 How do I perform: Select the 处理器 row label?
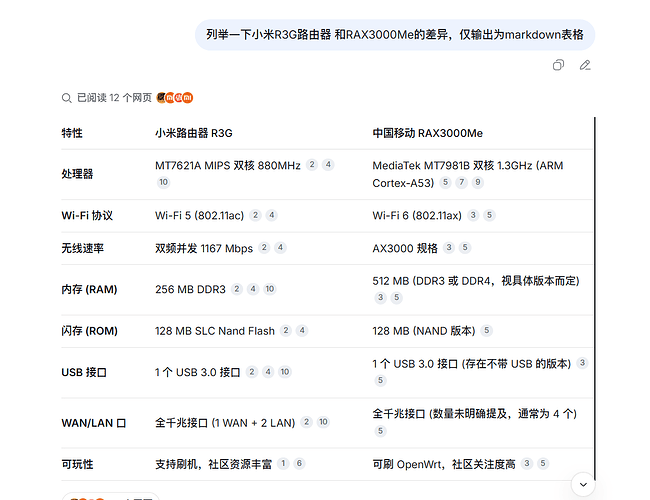(x=77, y=174)
